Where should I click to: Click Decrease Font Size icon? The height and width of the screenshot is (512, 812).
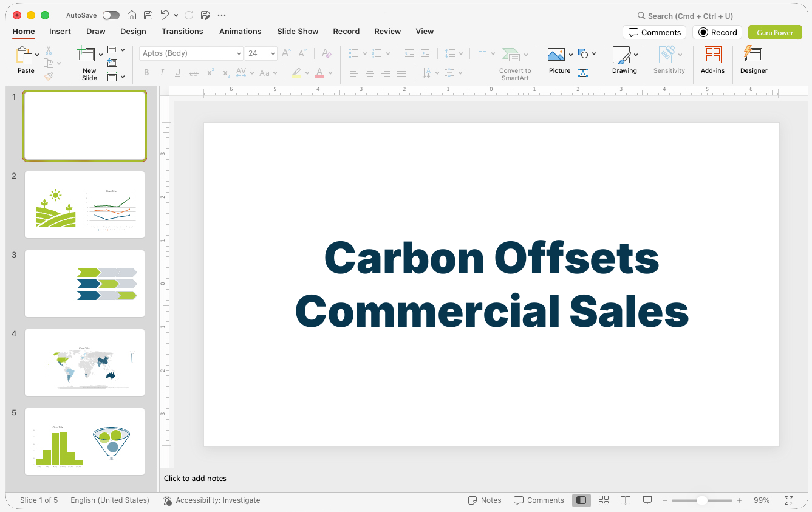(x=302, y=53)
